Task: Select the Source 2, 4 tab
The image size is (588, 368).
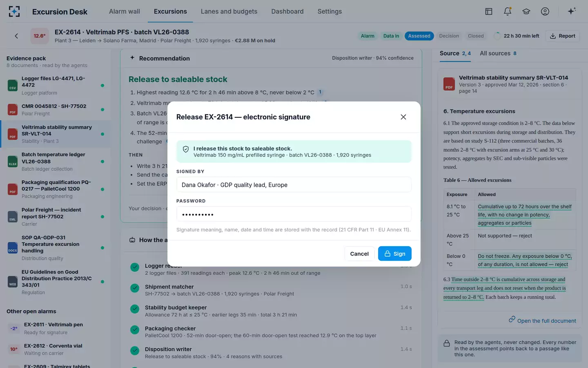Action: pyautogui.click(x=455, y=54)
